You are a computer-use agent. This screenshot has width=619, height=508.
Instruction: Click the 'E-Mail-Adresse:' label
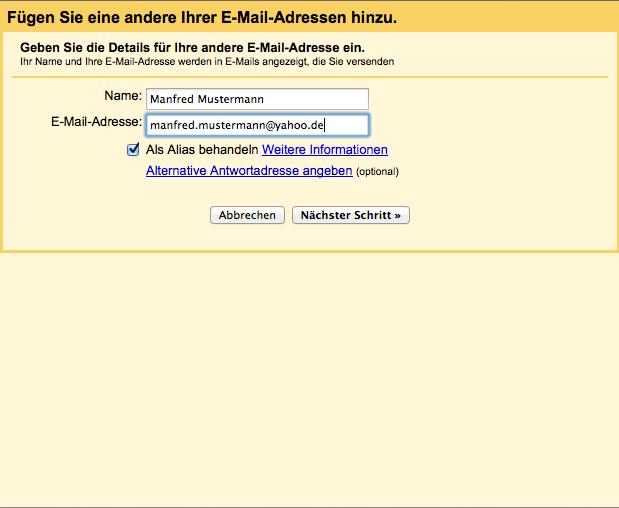click(x=96, y=122)
